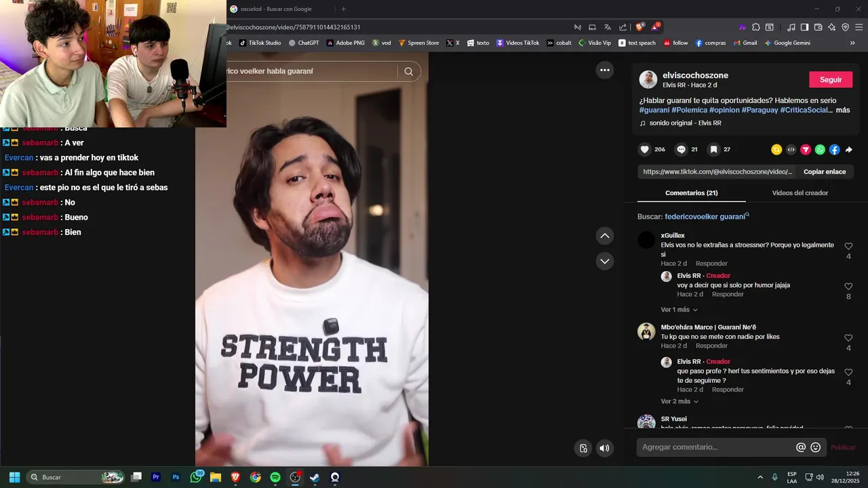Go to previous video with up arrow
Viewport: 868px width, 488px height.
[605, 236]
